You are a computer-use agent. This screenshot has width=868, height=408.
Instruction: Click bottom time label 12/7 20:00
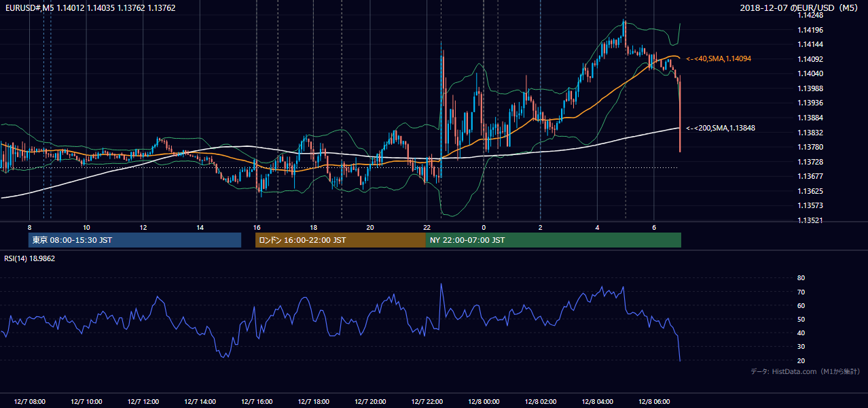369,402
